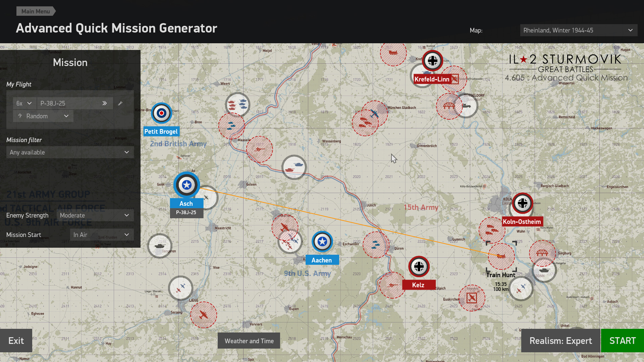Screen dimensions: 644x362
Task: Click the Realism: Expert button
Action: coord(560,341)
